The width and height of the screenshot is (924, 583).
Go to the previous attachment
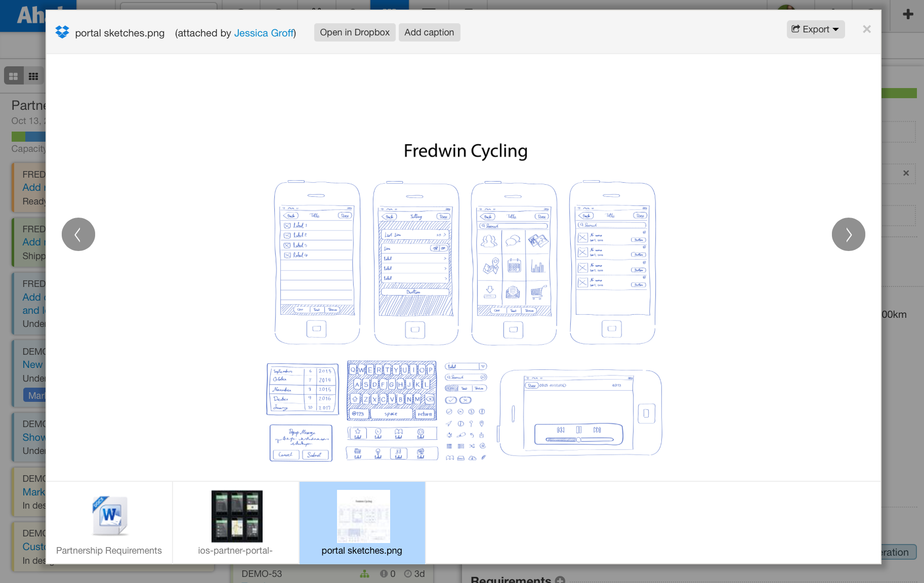[x=78, y=234]
